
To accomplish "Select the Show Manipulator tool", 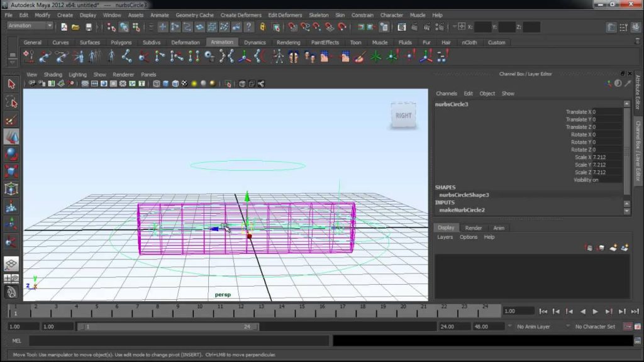I will (x=11, y=224).
